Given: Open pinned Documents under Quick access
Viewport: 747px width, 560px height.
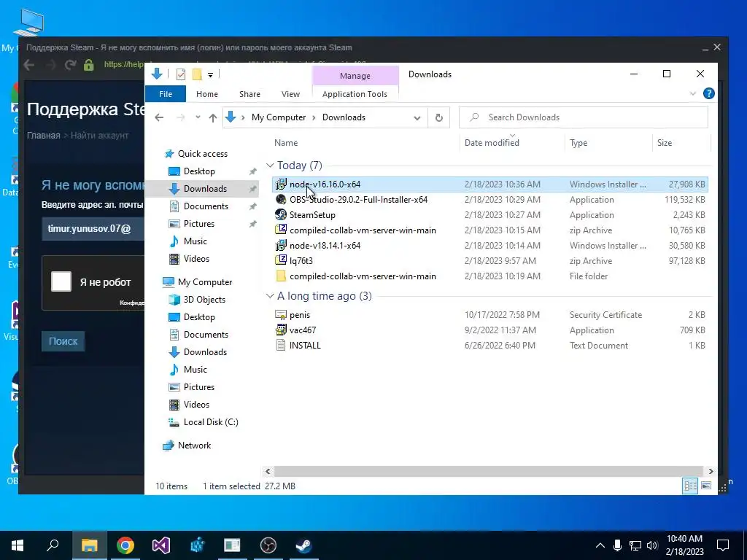Looking at the screenshot, I should tap(206, 206).
